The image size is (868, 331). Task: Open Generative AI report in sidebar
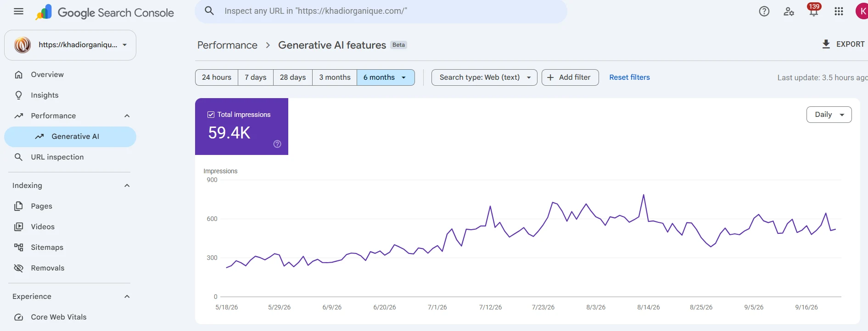pyautogui.click(x=70, y=137)
